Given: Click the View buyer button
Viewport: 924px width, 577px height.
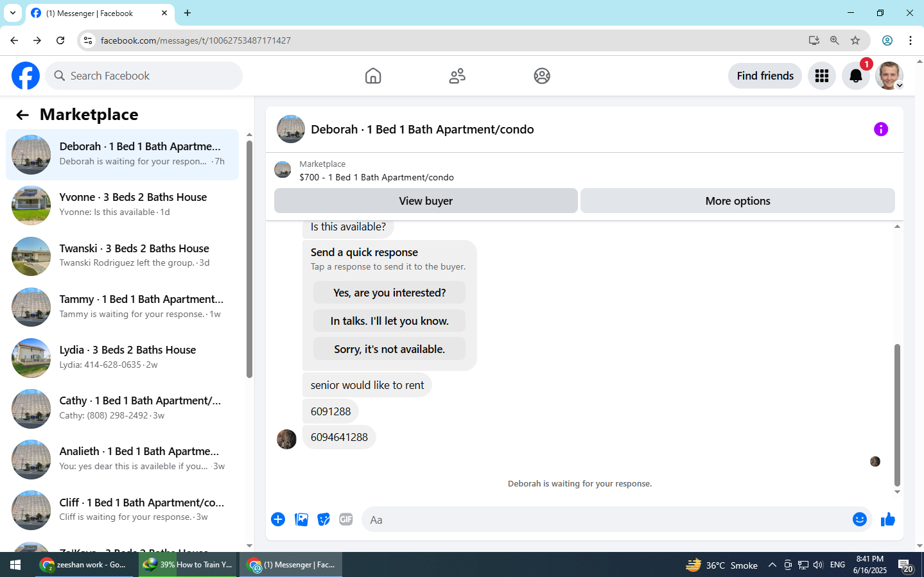Looking at the screenshot, I should point(426,201).
